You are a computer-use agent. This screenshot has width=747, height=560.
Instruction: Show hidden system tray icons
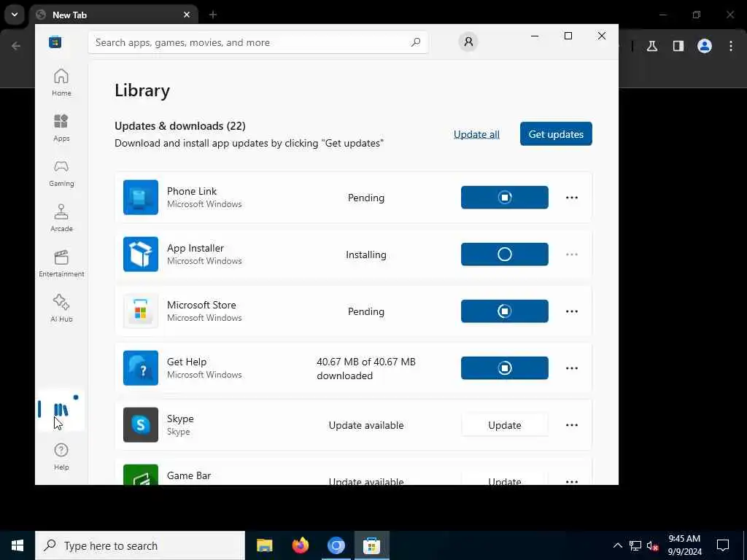[617, 545]
